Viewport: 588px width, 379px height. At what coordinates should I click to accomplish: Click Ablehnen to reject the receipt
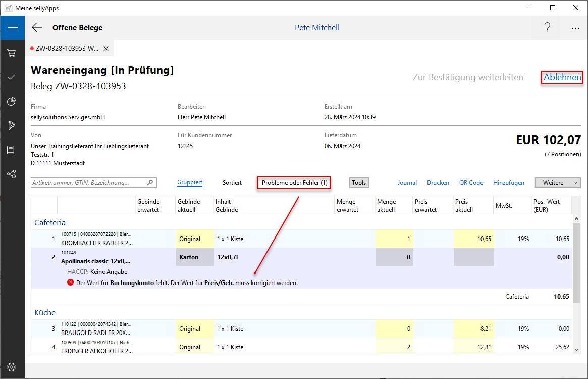[562, 78]
